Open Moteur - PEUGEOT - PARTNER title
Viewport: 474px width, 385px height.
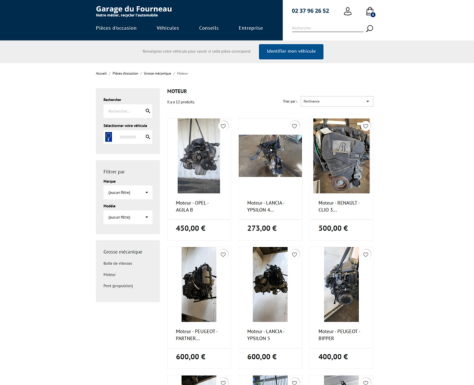pos(197,335)
